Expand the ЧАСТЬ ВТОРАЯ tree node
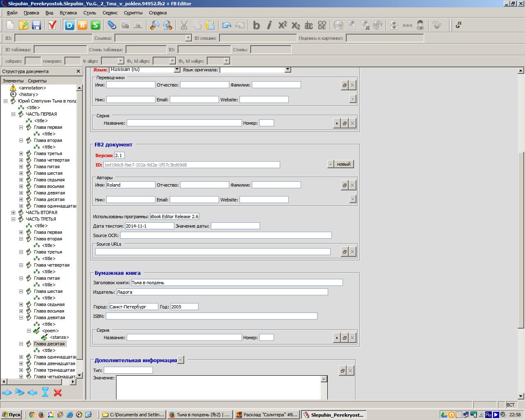Image resolution: width=525 pixels, height=420 pixels. click(13, 212)
